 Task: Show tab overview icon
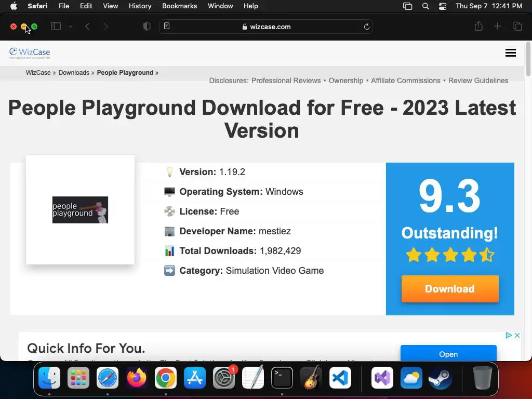[517, 26]
